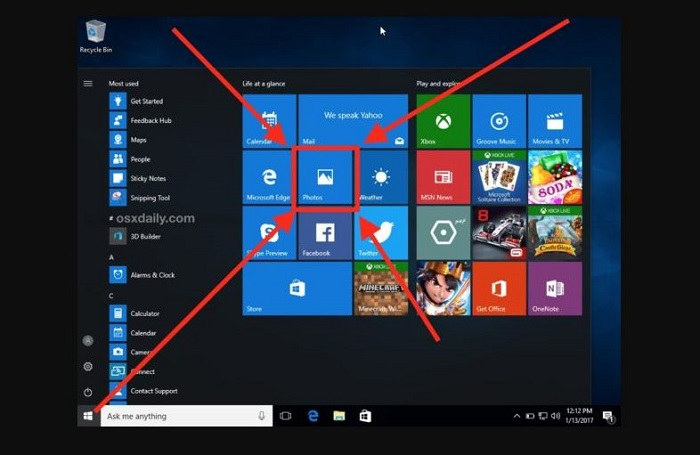Open Store from the taskbar
The height and width of the screenshot is (455, 700).
(365, 416)
